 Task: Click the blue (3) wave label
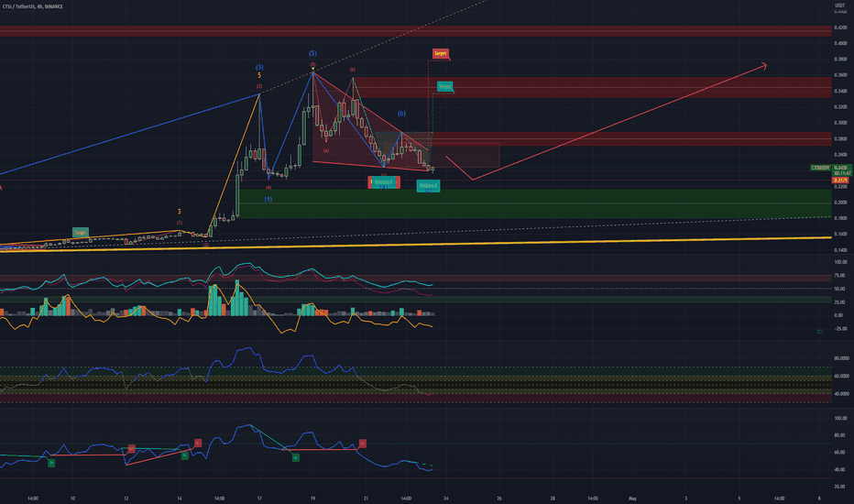tap(259, 68)
